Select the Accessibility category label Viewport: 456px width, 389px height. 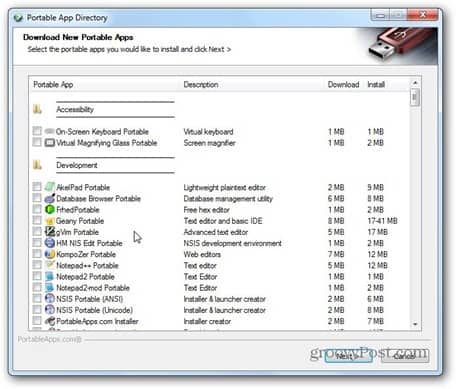click(x=75, y=109)
